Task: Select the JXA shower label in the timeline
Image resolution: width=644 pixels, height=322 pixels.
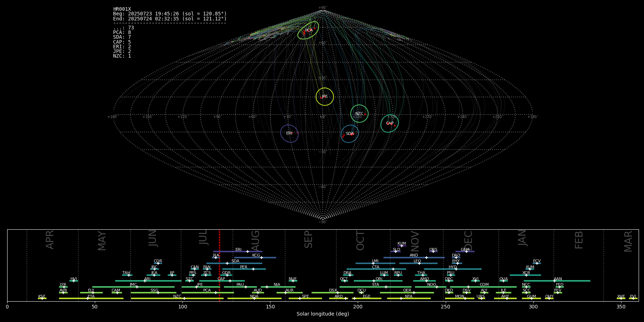Action: click(216, 255)
